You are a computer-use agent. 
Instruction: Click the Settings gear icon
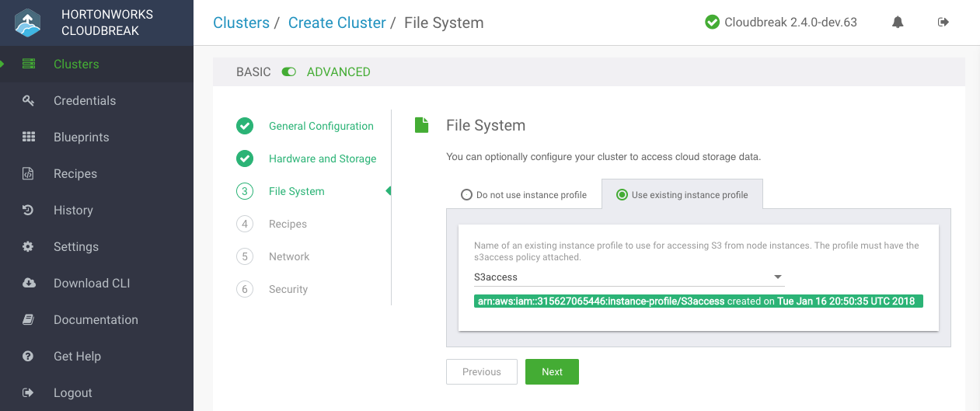pyautogui.click(x=29, y=246)
